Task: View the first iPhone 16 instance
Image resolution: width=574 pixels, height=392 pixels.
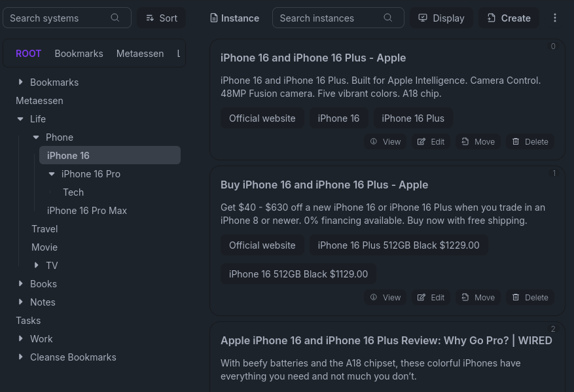Action: tap(385, 141)
